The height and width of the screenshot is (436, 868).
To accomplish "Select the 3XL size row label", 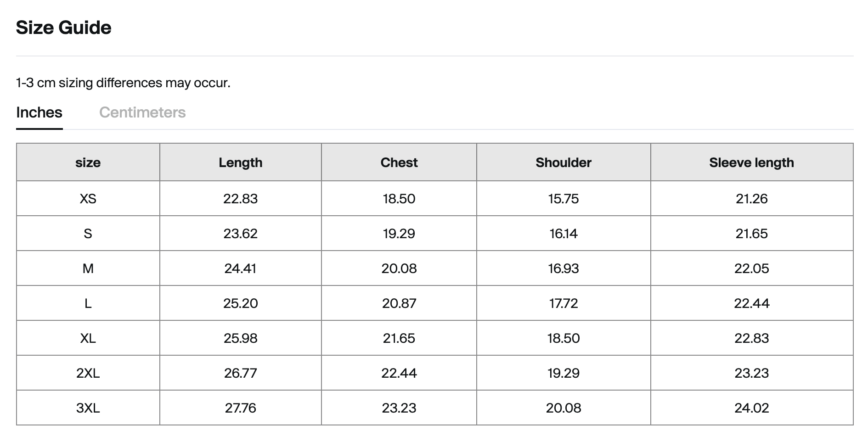I will click(88, 408).
